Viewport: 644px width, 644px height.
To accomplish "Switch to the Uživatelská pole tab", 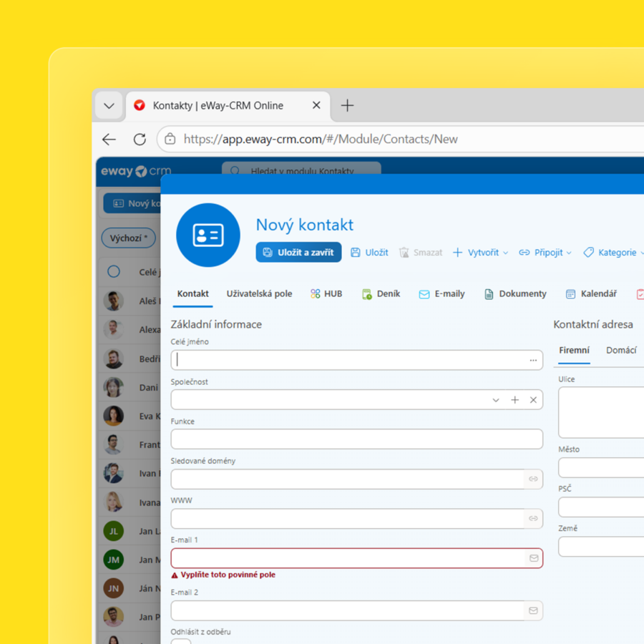I will click(259, 294).
